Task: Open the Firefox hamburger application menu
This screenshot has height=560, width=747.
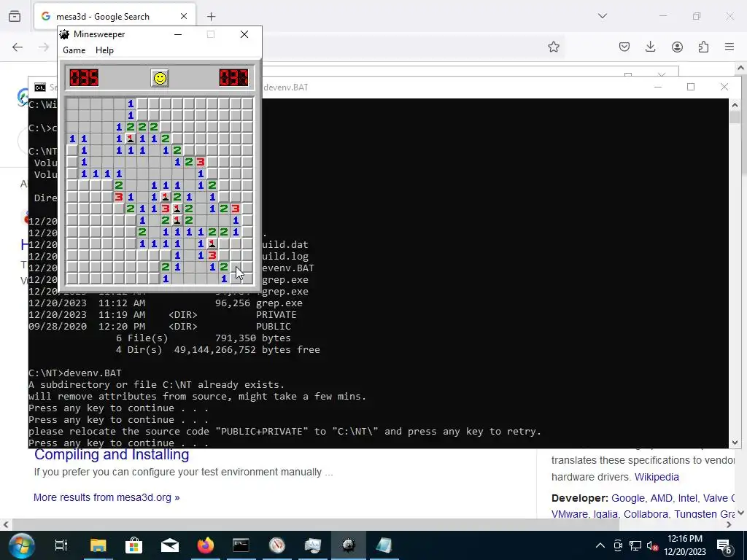Action: click(729, 47)
